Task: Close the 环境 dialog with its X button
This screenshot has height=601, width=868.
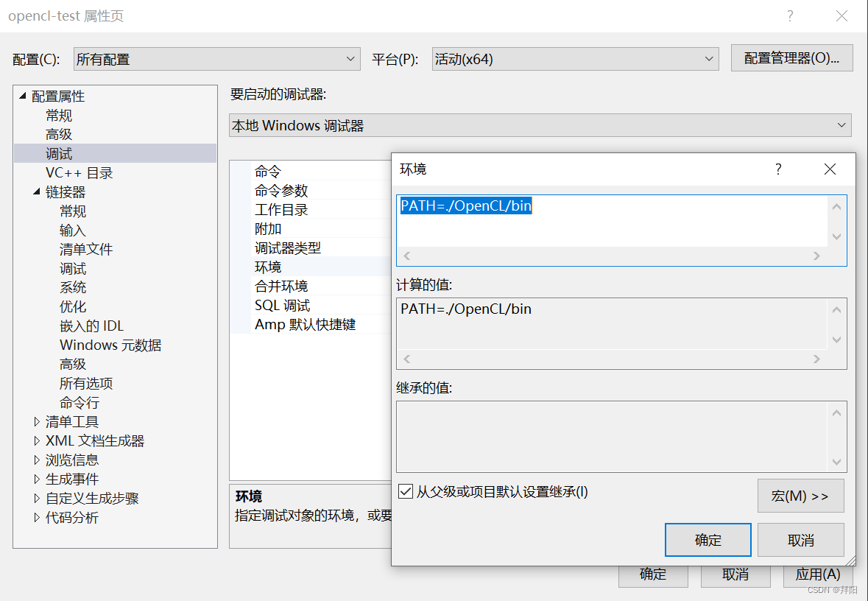Action: tap(830, 169)
